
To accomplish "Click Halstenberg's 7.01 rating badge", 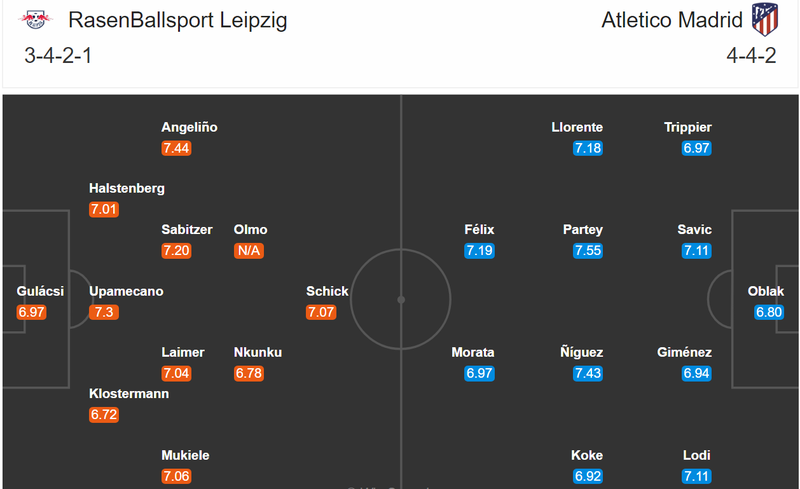I will (104, 209).
